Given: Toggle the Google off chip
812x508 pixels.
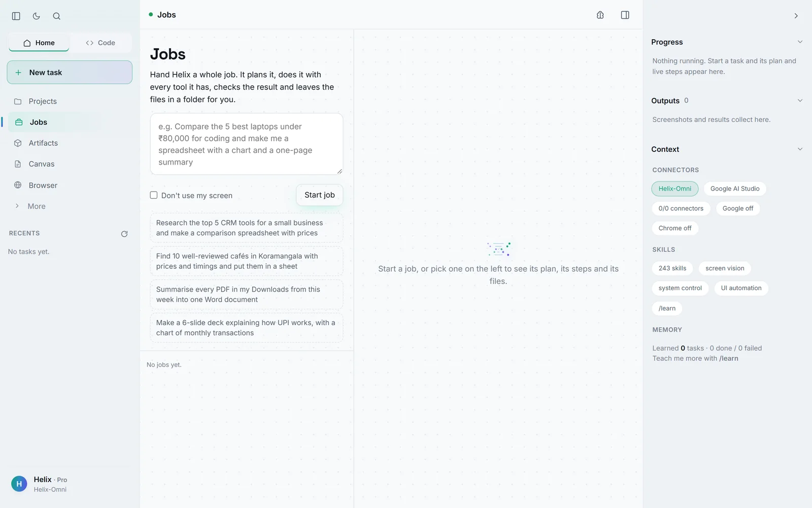Looking at the screenshot, I should (x=737, y=208).
